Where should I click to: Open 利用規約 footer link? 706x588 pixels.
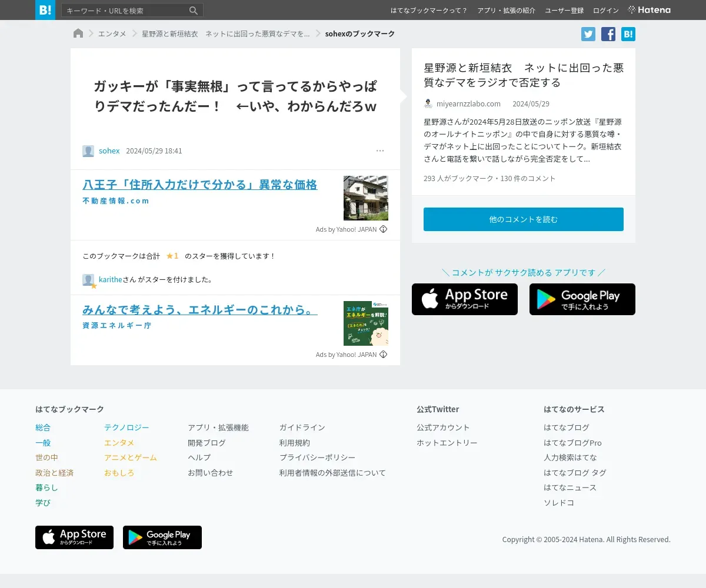coord(295,443)
